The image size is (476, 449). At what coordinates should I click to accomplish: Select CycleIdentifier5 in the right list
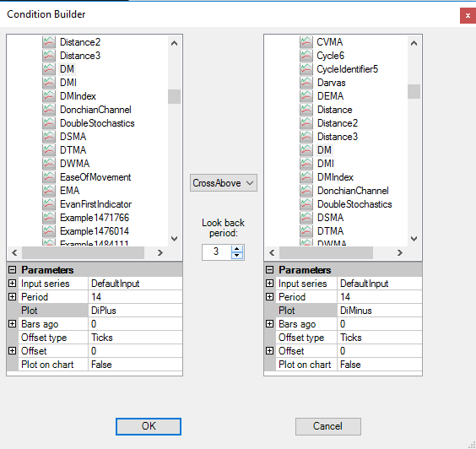(347, 69)
